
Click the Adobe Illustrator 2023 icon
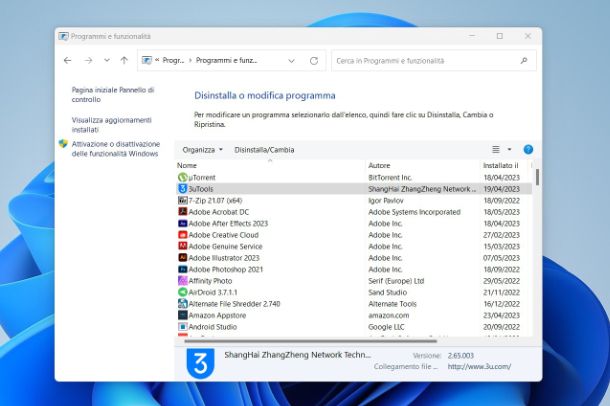(x=182, y=257)
